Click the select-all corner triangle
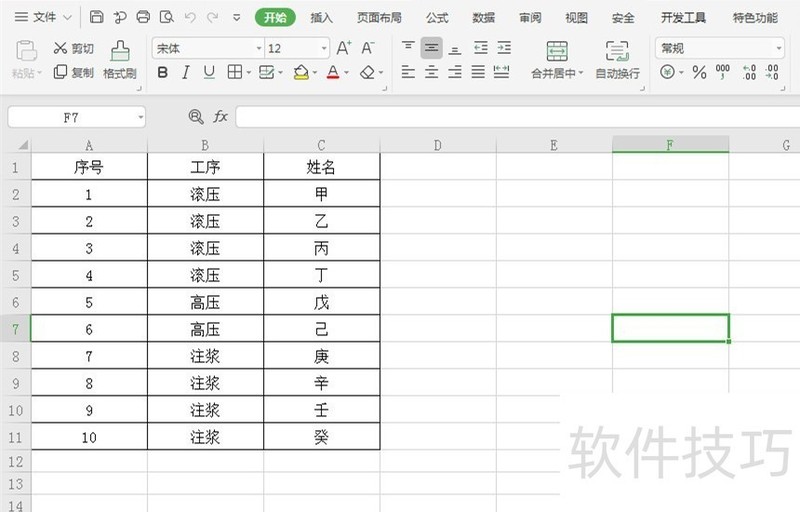800x512 pixels. pos(22,145)
